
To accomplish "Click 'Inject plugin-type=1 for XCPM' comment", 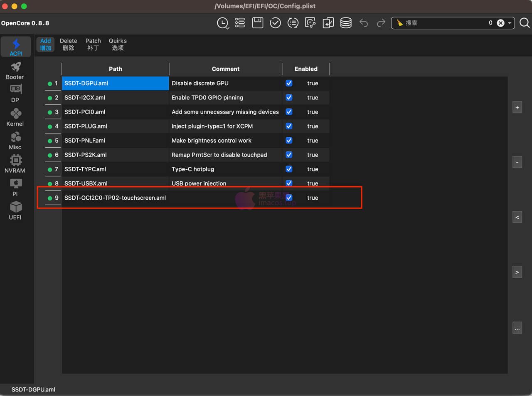I will tap(226, 126).
